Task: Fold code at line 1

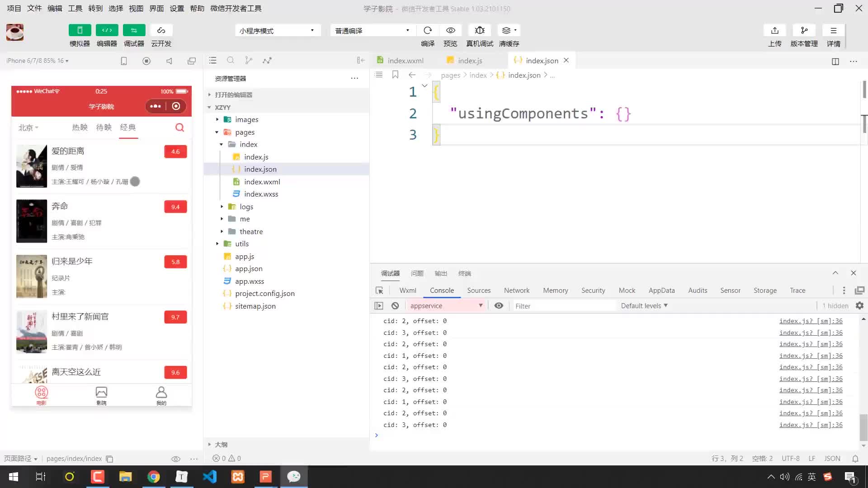Action: tap(425, 85)
